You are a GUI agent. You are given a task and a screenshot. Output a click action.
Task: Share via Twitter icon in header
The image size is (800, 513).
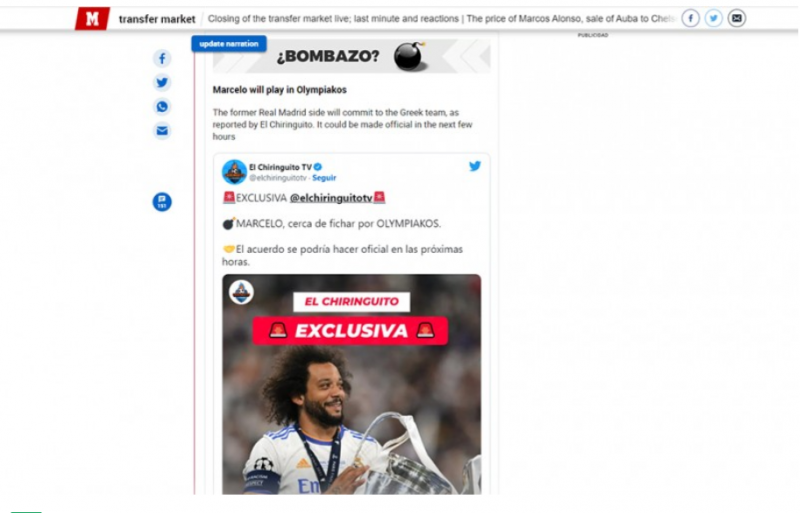[x=713, y=18]
